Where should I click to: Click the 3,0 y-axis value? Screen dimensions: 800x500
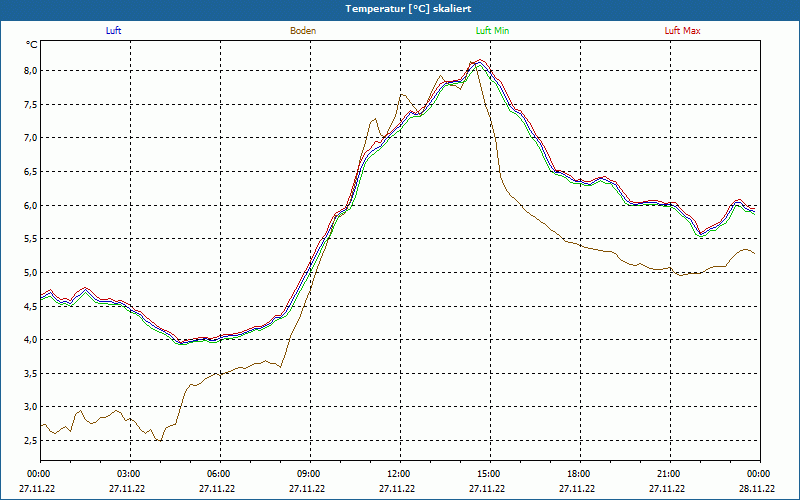coord(32,407)
